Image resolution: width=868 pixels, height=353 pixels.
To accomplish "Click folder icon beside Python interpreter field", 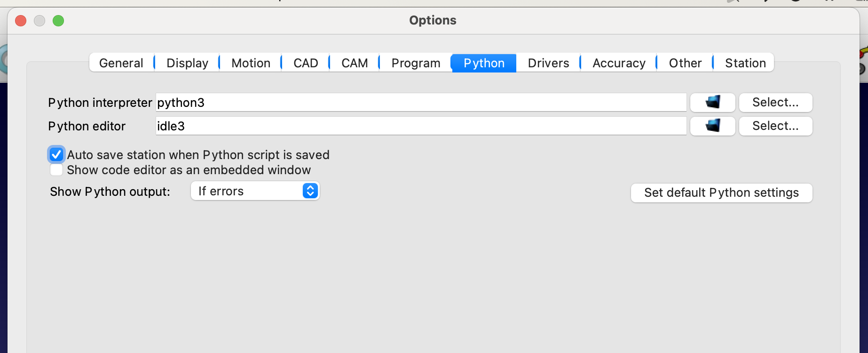I will click(x=712, y=102).
